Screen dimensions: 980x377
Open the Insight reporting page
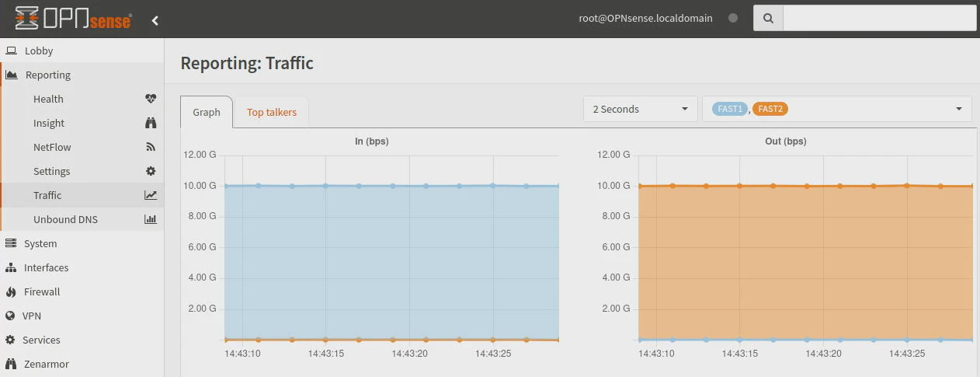tap(82, 123)
